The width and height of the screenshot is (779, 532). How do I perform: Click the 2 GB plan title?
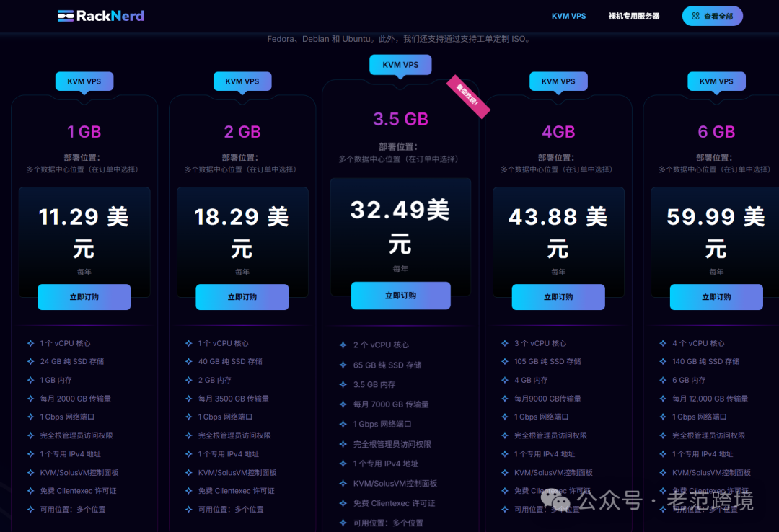click(242, 132)
